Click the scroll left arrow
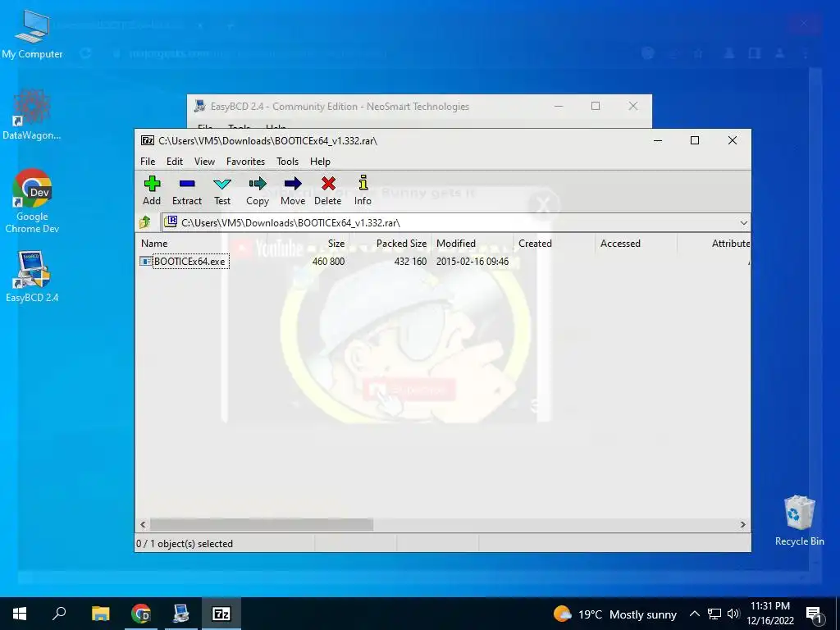The width and height of the screenshot is (840, 630). pyautogui.click(x=143, y=524)
